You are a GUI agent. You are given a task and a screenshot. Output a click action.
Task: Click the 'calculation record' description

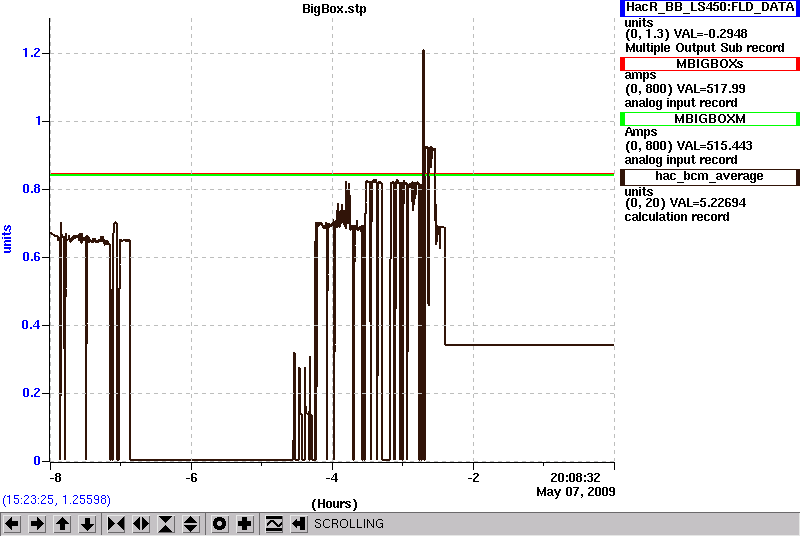[x=677, y=217]
